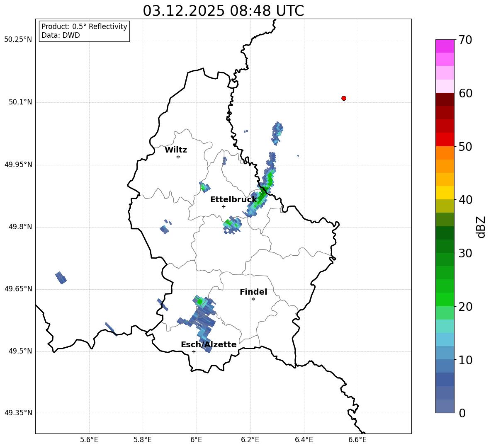Click the radar echo south of Ettelbruck

pos(232,225)
